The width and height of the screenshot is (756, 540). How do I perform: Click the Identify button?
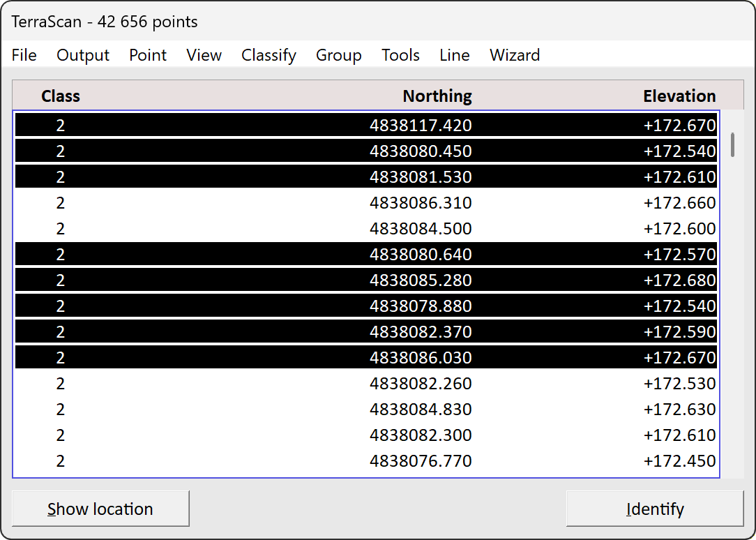655,509
